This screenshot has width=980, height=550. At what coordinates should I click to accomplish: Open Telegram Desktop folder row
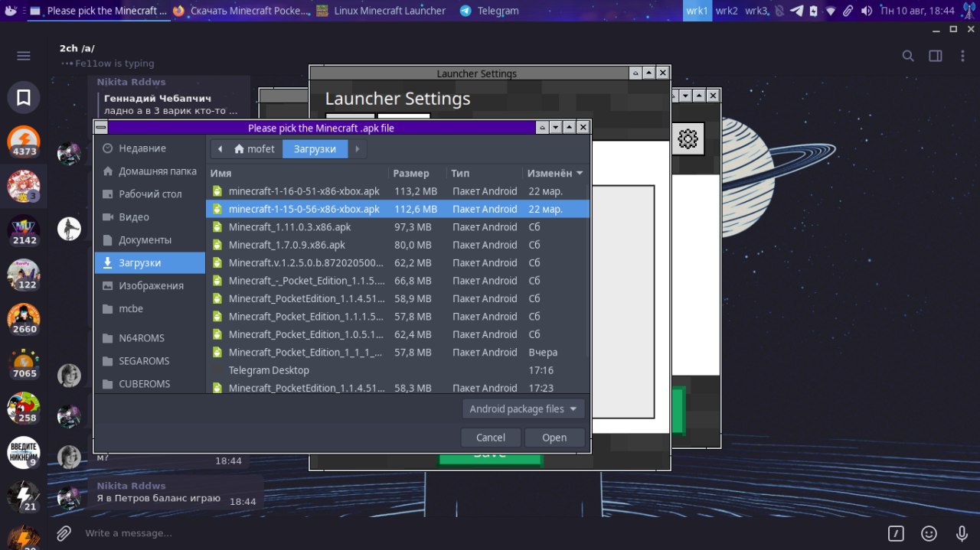[396, 370]
